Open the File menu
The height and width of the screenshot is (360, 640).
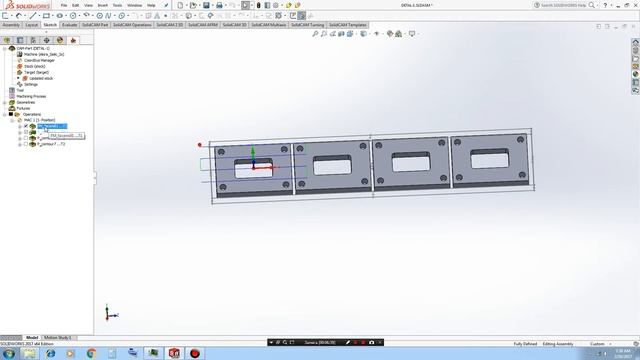pyautogui.click(x=64, y=5)
